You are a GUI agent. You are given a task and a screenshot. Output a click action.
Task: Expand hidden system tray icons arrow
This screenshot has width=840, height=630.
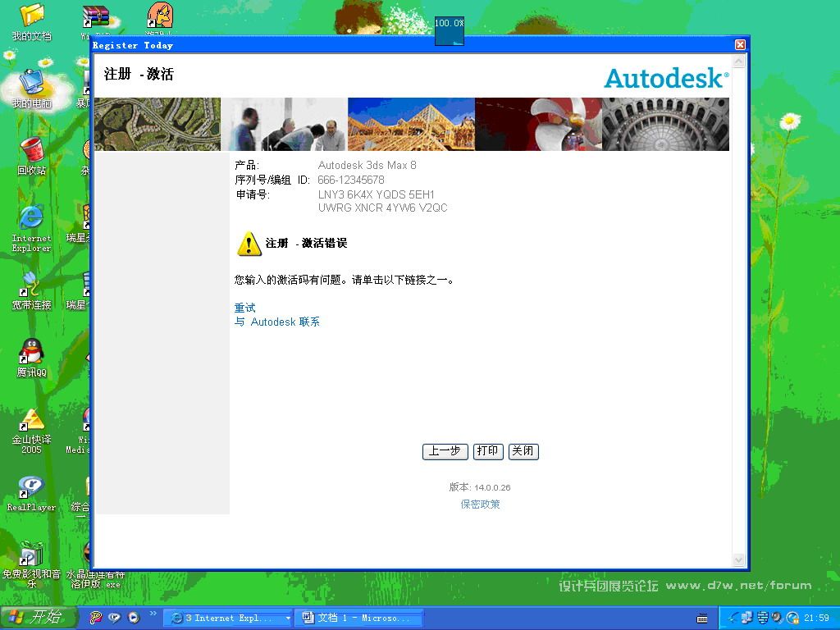733,619
